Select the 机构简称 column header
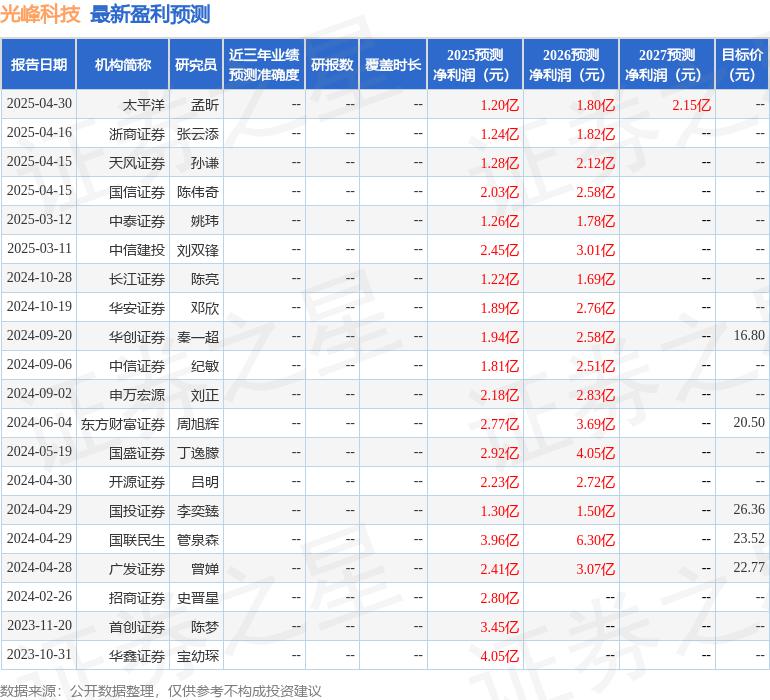The height and width of the screenshot is (700, 770). pos(123,65)
